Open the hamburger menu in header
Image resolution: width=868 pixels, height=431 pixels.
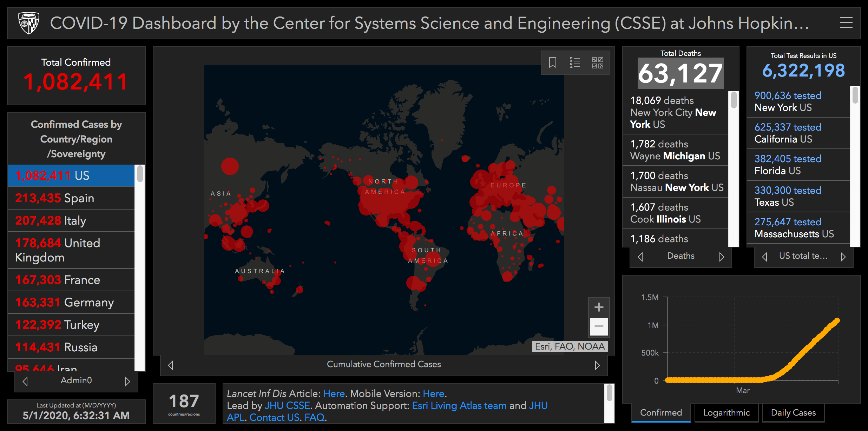coord(846,23)
